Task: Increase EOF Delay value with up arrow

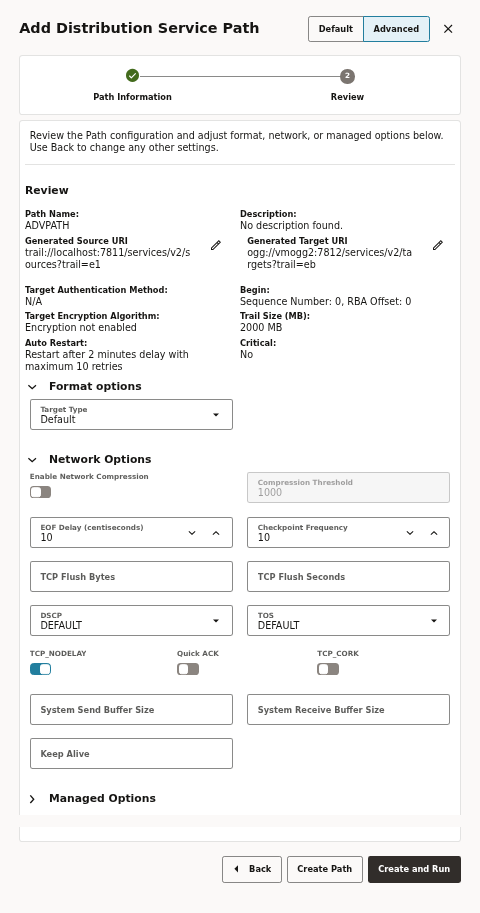Action: click(216, 533)
